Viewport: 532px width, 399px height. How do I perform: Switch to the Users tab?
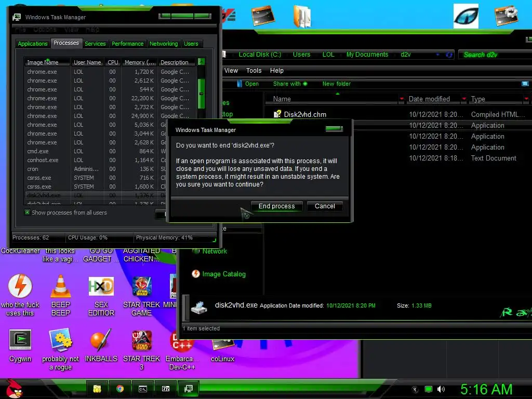click(x=191, y=44)
